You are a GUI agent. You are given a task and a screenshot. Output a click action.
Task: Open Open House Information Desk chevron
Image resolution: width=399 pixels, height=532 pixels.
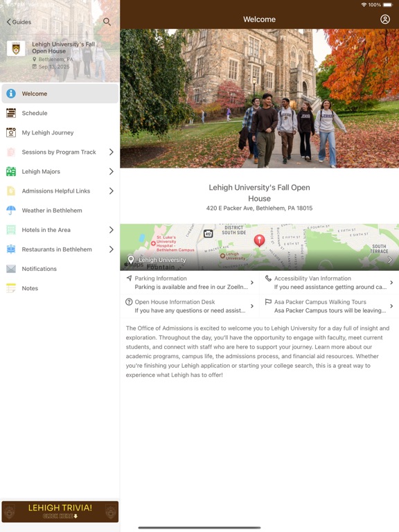coord(252,306)
